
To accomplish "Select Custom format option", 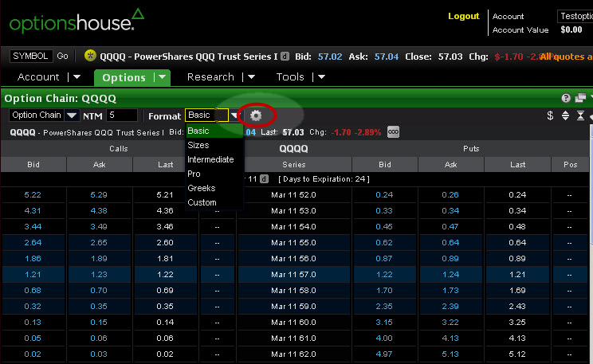I will click(214, 202).
